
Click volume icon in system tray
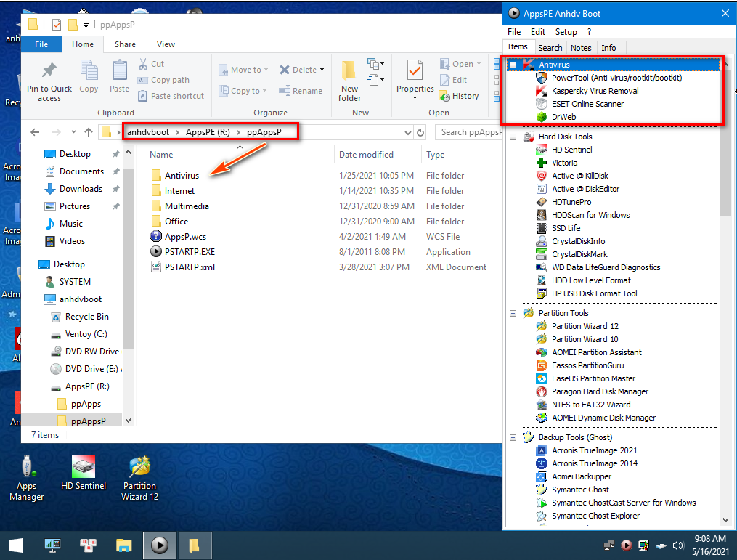click(x=677, y=545)
